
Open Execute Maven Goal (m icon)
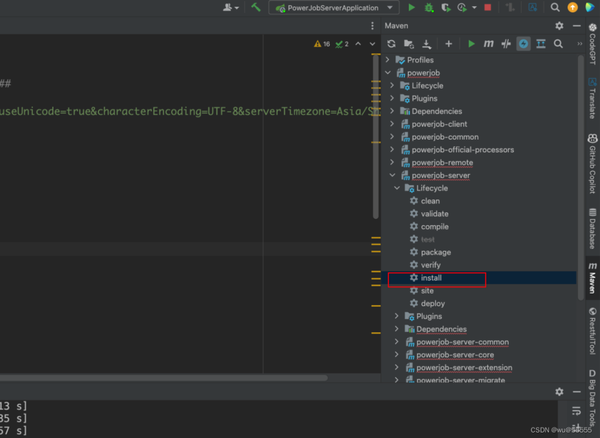488,44
